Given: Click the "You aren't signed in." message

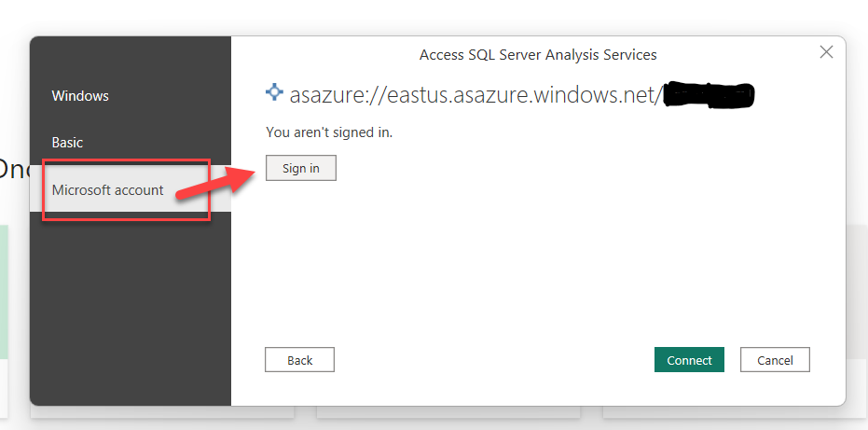Looking at the screenshot, I should tap(329, 132).
